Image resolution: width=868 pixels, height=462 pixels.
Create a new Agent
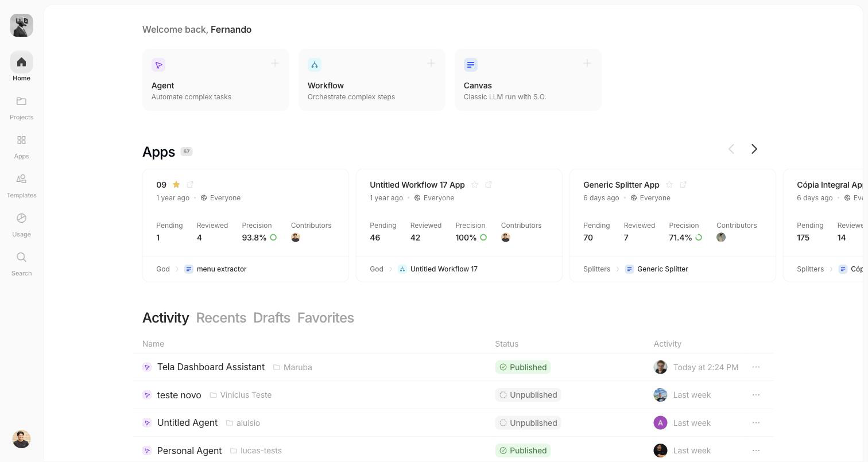(216, 80)
